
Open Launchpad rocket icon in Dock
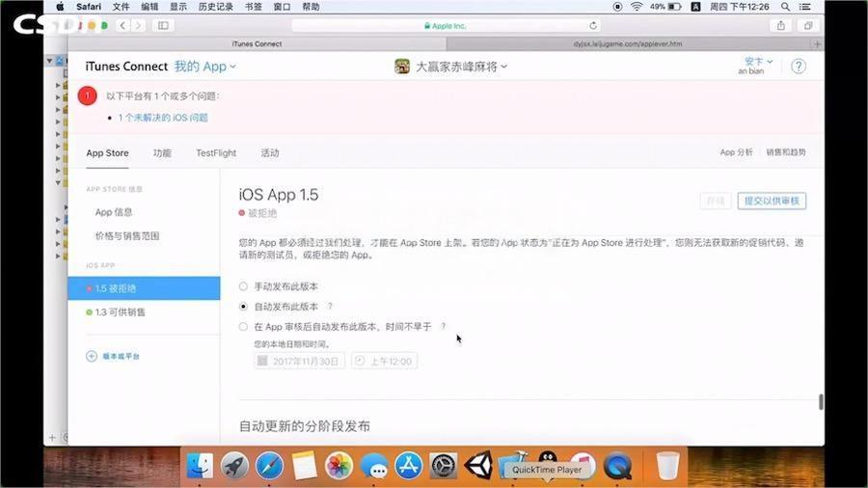pos(234,465)
